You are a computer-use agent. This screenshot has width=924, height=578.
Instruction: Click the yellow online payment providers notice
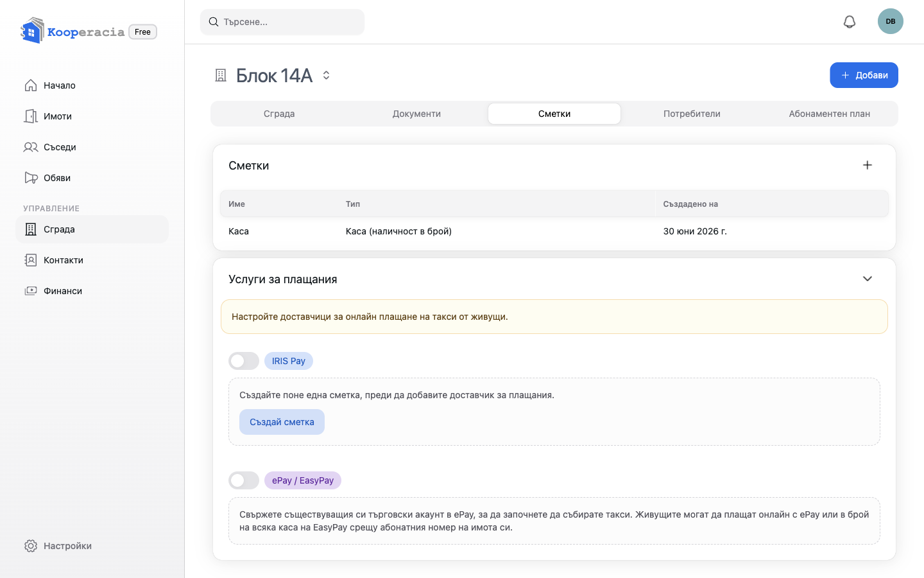click(x=554, y=317)
